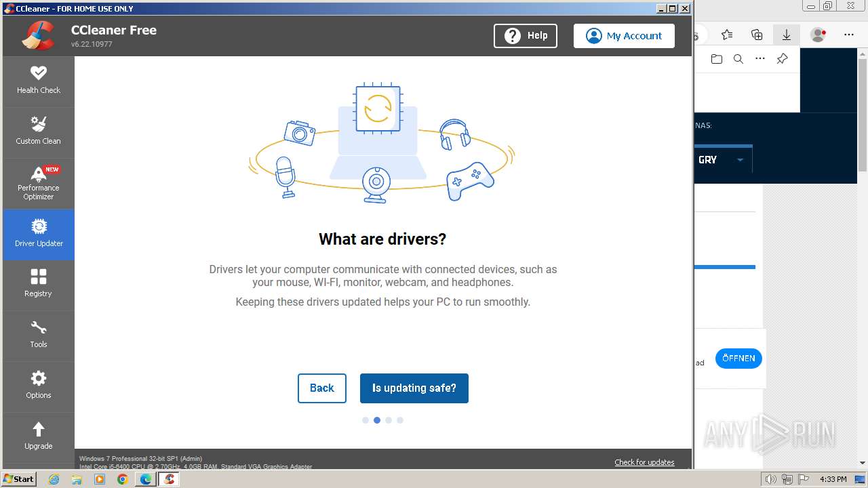The width and height of the screenshot is (868, 488).
Task: Open browser favorites star icon
Action: 727,35
